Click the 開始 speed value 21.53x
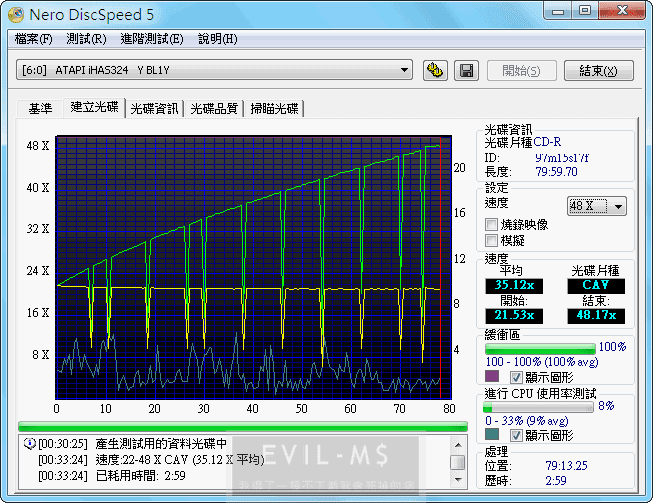This screenshot has height=503, width=653. point(514,316)
